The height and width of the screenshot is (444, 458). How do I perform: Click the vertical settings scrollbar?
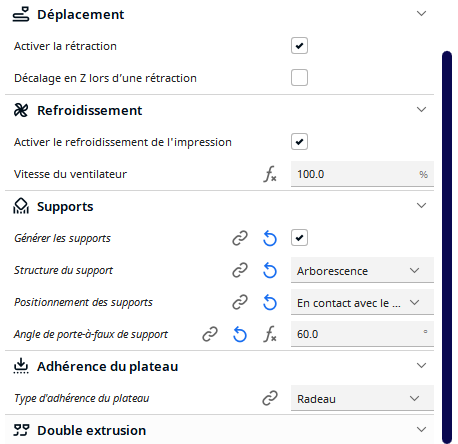click(447, 247)
